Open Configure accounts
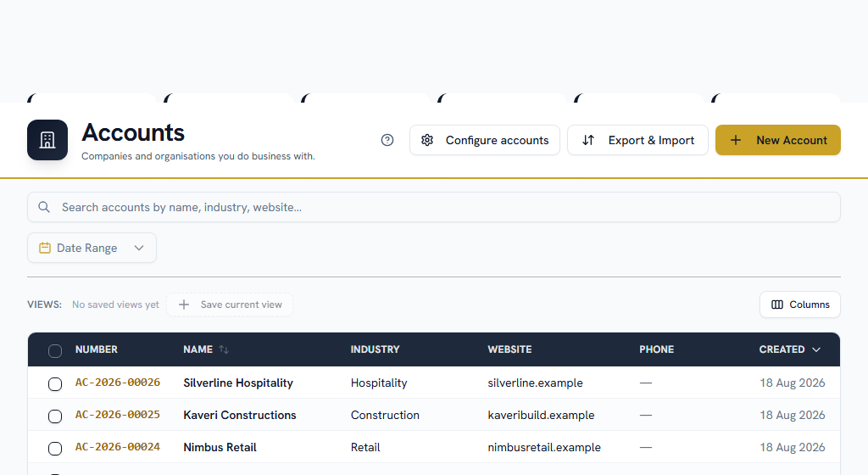This screenshot has height=475, width=868. 484,140
